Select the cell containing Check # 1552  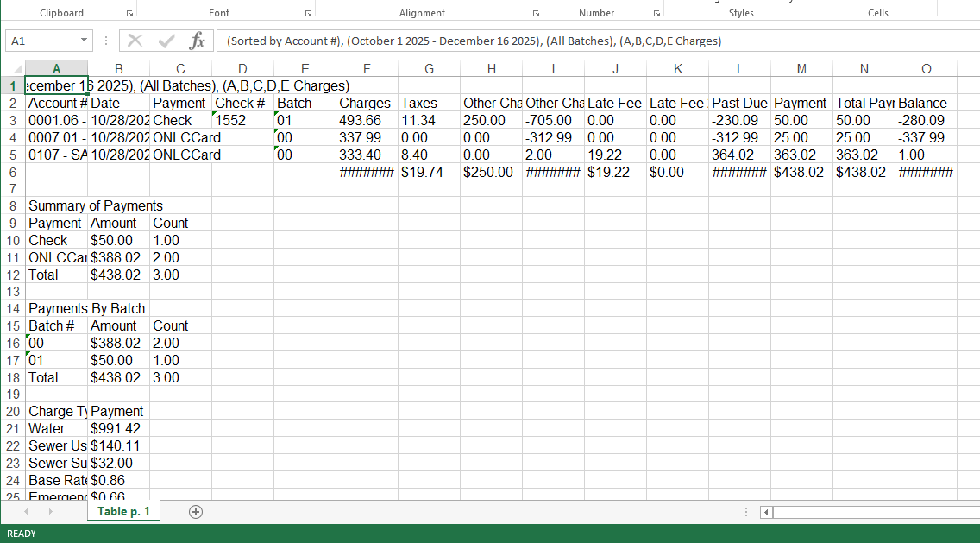[x=242, y=120]
